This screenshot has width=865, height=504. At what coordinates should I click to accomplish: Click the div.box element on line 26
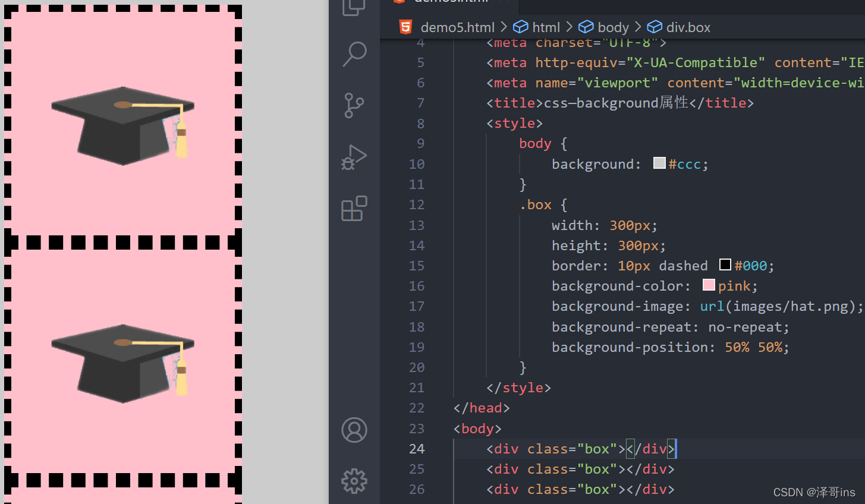(580, 489)
